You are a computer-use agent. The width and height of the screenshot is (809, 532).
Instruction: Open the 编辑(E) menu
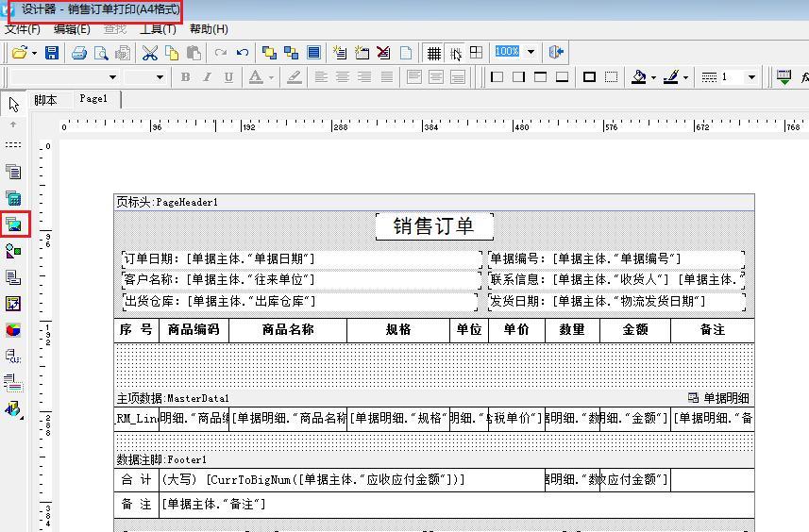click(x=72, y=29)
